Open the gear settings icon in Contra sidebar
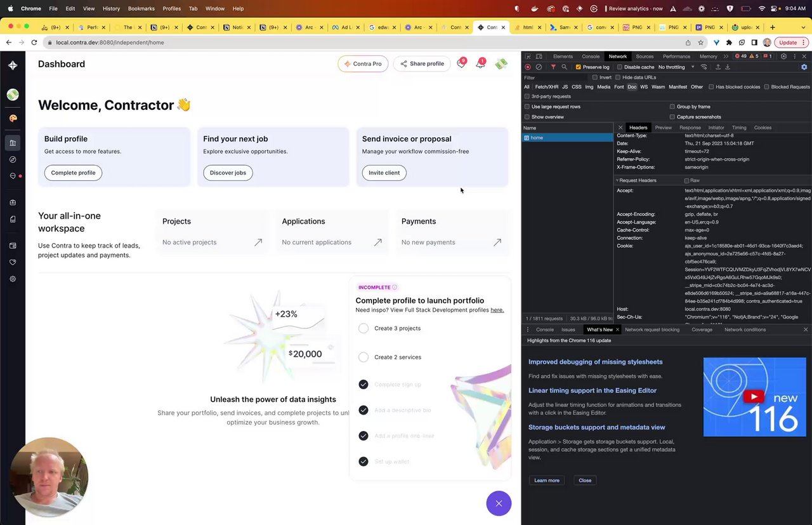This screenshot has height=525, width=812. (13, 279)
